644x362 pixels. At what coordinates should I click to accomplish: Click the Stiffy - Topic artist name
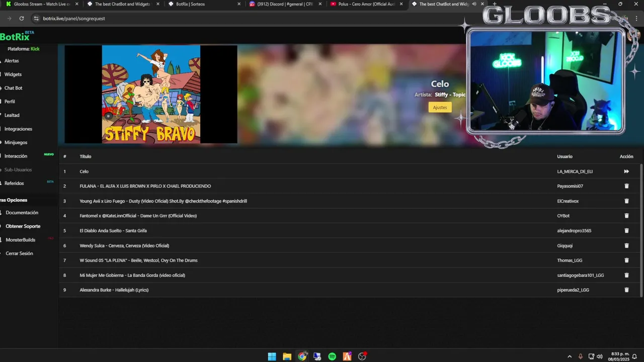point(450,95)
